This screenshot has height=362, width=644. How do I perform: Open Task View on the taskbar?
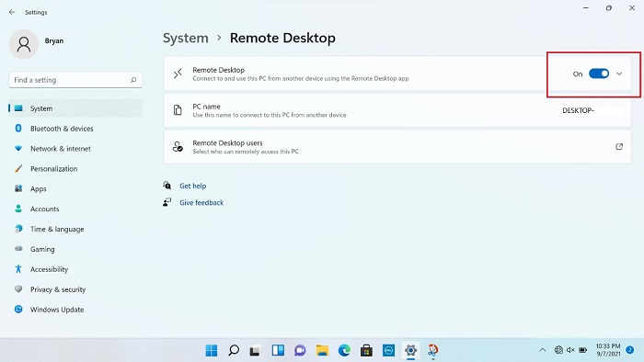(256, 351)
